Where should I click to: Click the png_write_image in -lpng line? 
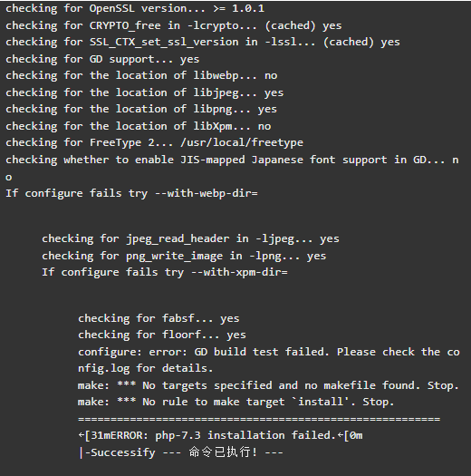pyautogui.click(x=184, y=256)
